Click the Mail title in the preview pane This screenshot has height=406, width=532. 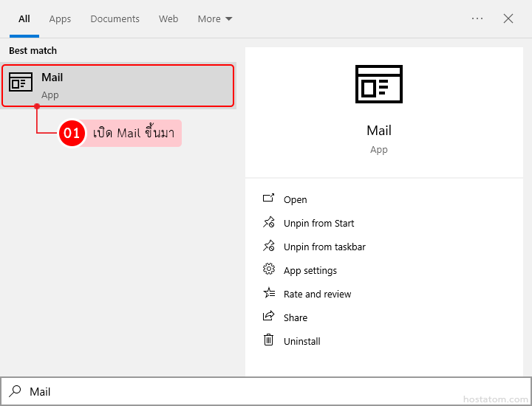click(379, 131)
